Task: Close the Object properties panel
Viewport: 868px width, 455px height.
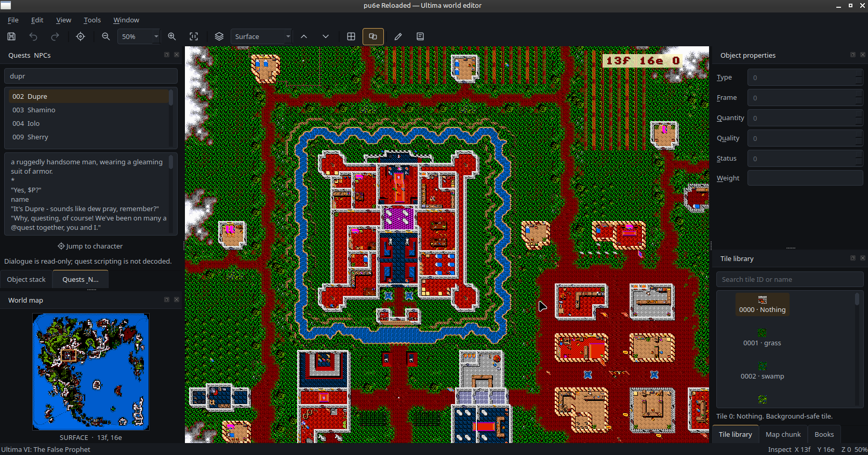Action: (x=862, y=55)
